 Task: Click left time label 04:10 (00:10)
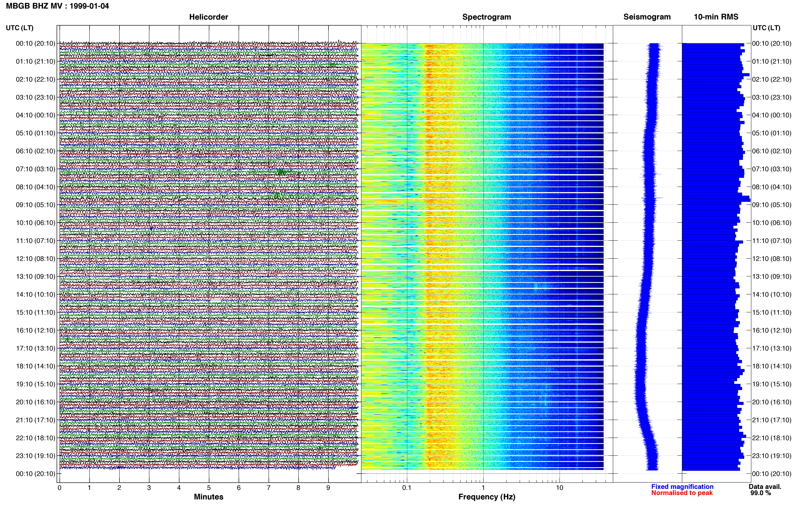click(36, 115)
